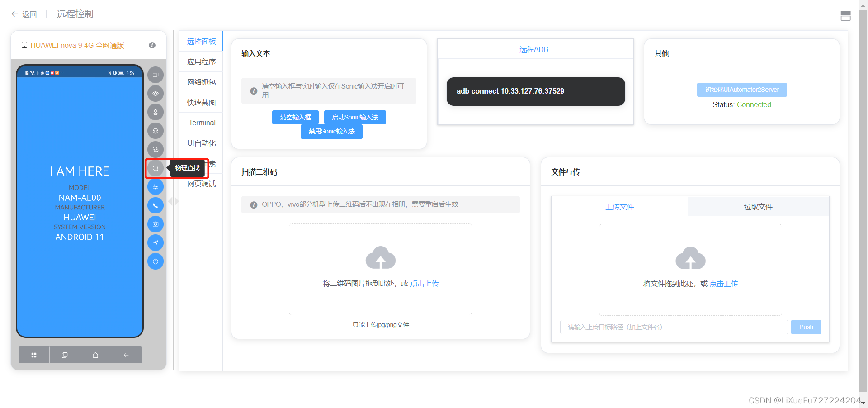The image size is (868, 408).
Task: Select the 物理查找 (physical search) tool icon
Action: 155,168
